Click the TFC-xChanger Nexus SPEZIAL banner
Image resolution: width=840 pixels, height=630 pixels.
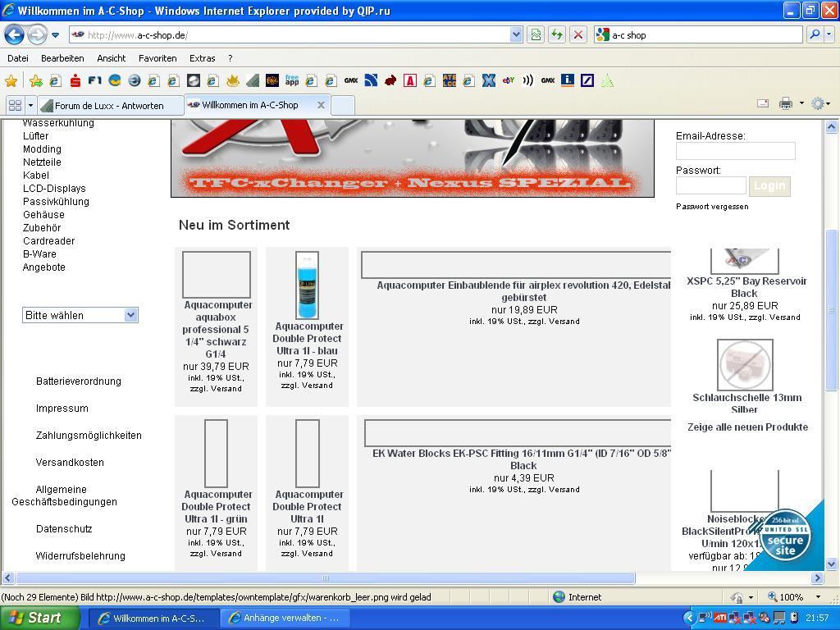pyautogui.click(x=412, y=158)
